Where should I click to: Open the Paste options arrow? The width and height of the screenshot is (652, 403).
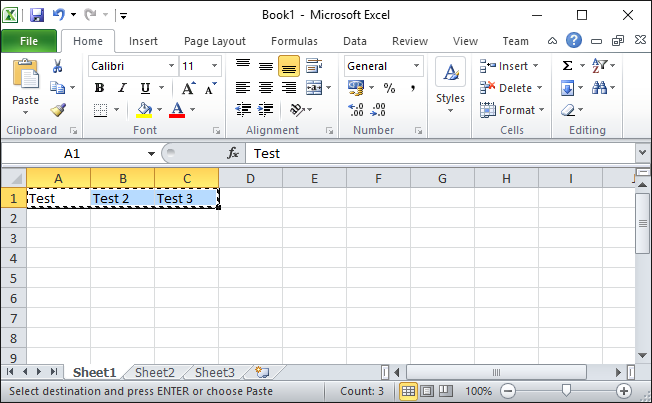[x=25, y=112]
